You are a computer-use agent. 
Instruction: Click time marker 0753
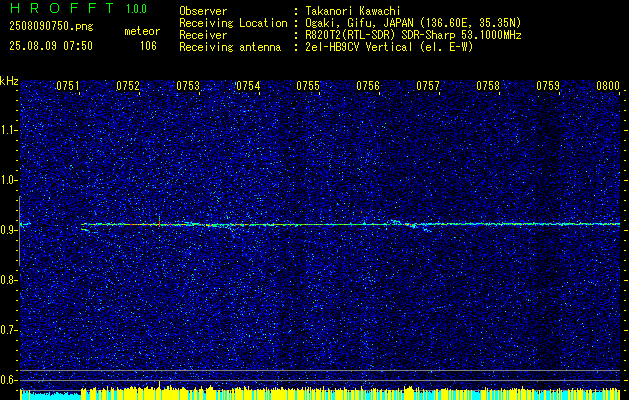[x=188, y=86]
